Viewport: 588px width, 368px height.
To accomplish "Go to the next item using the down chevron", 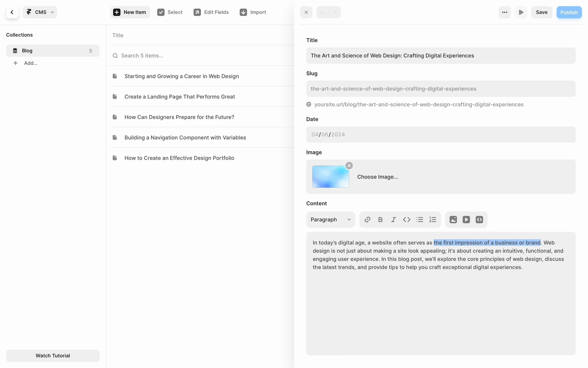I will tap(335, 12).
